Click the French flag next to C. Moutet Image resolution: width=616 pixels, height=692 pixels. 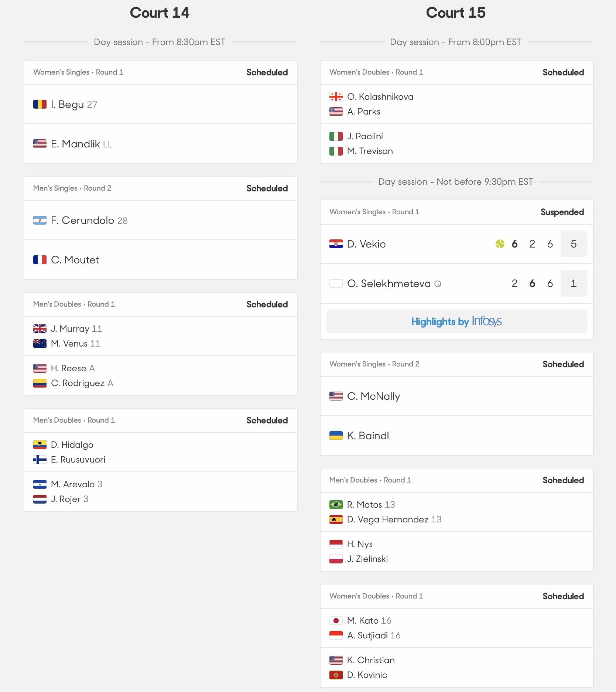point(40,260)
